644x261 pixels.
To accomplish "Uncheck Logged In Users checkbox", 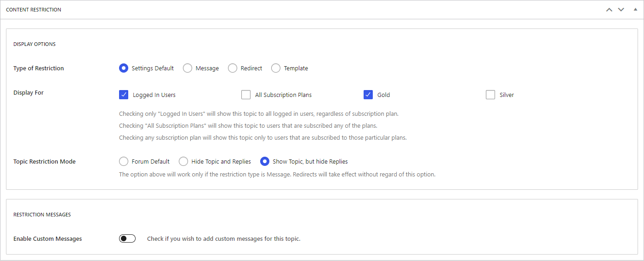I will tap(124, 95).
